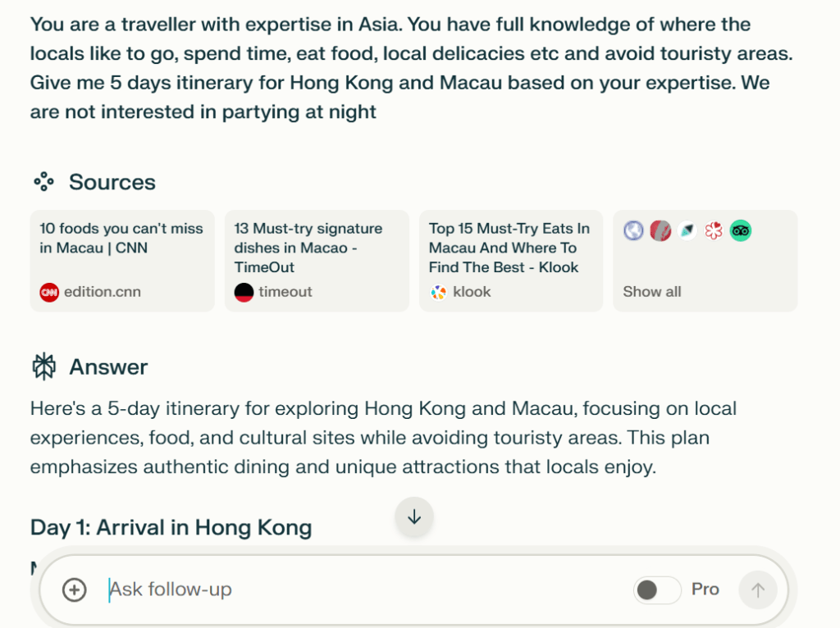Expand all sources with Show all

coord(652,291)
